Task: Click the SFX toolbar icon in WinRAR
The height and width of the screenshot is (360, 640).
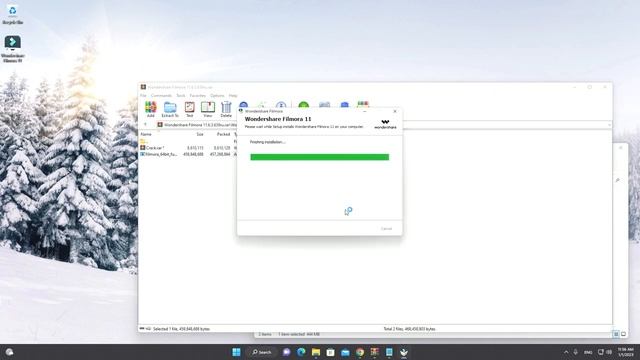Action: point(362,105)
